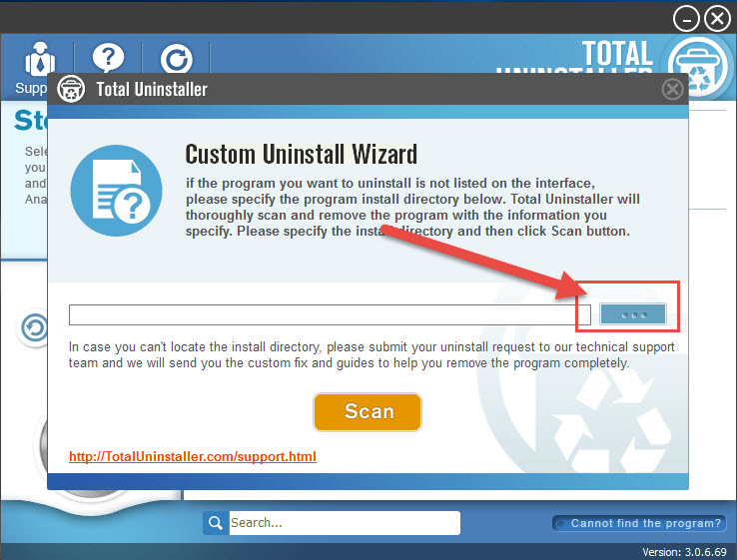737x560 pixels.
Task: Click the Total Uninstaller trash can logo
Action: point(699,68)
